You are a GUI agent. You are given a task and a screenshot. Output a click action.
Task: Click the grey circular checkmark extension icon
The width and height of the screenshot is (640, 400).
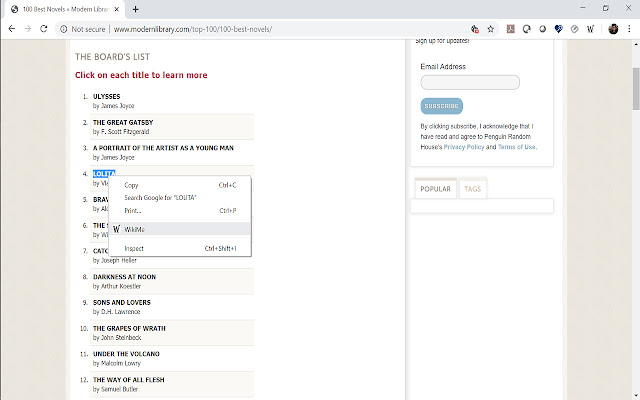tap(574, 29)
